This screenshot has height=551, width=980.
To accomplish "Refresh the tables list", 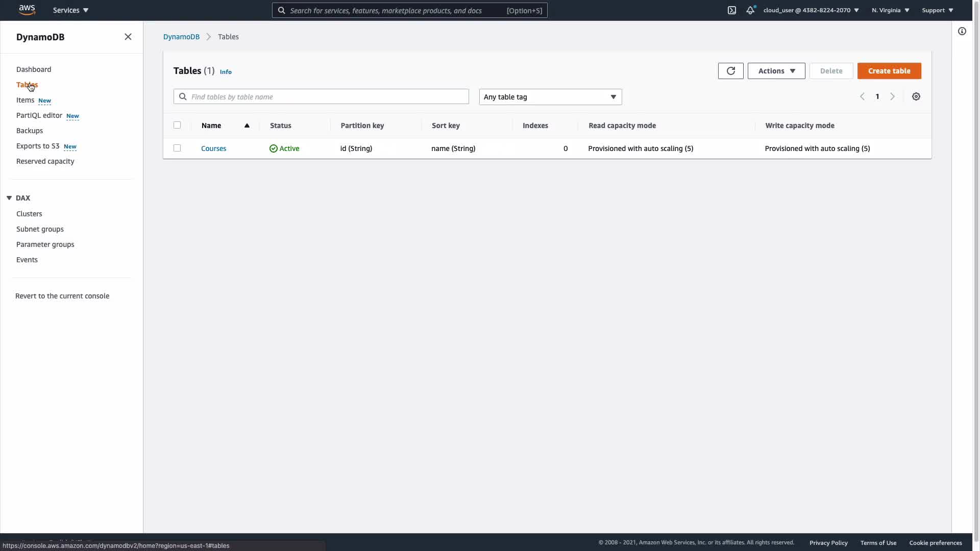I will click(x=730, y=71).
